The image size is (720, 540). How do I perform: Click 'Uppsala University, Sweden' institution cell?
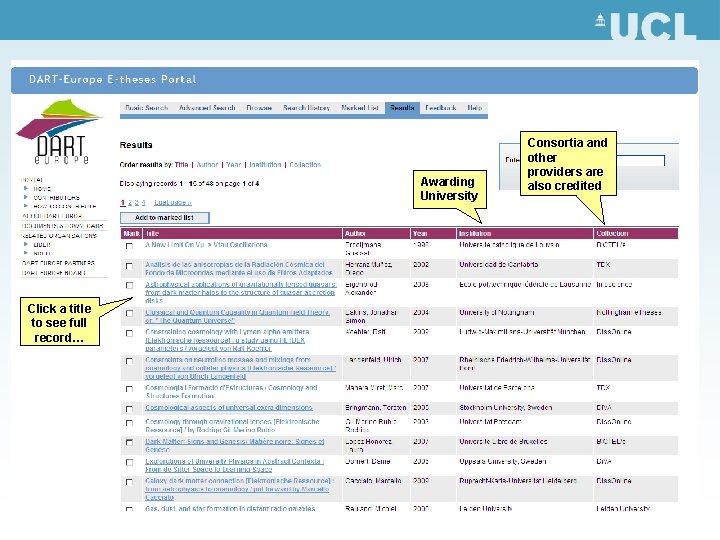pyautogui.click(x=503, y=461)
